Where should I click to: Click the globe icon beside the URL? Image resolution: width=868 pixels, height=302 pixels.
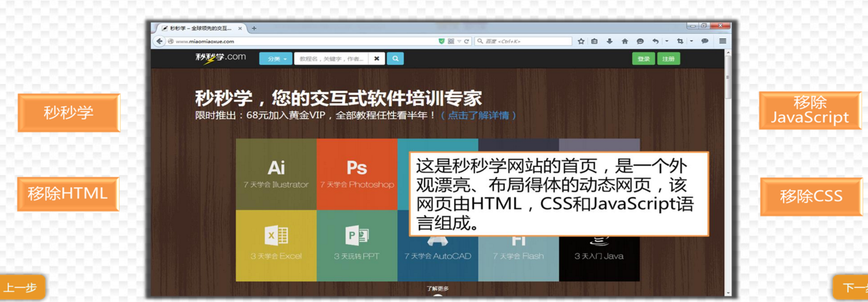(x=170, y=41)
